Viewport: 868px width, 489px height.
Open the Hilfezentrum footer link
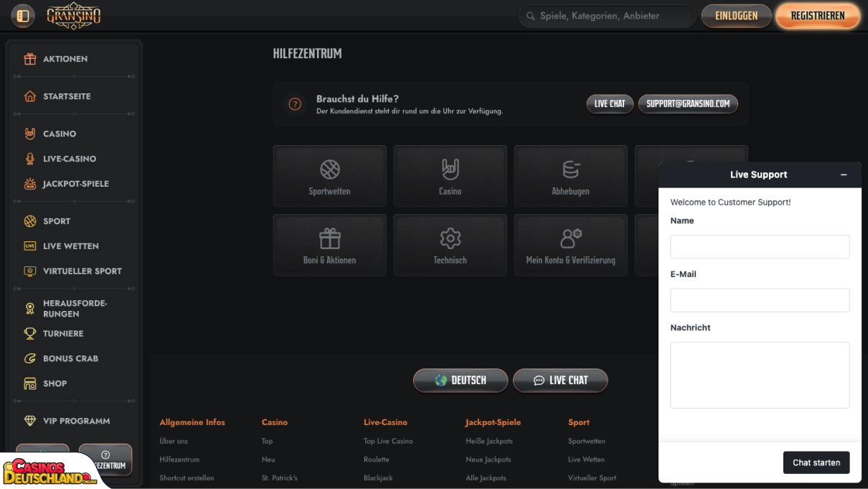(179, 460)
